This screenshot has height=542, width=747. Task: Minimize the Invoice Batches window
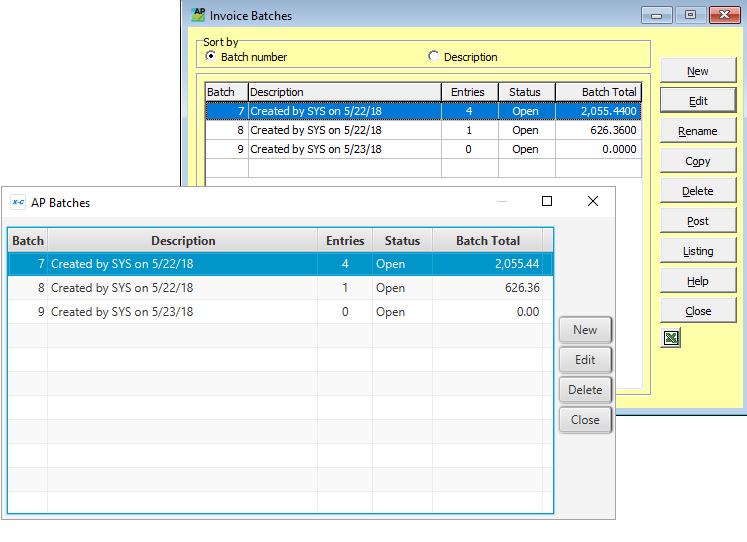pyautogui.click(x=656, y=15)
